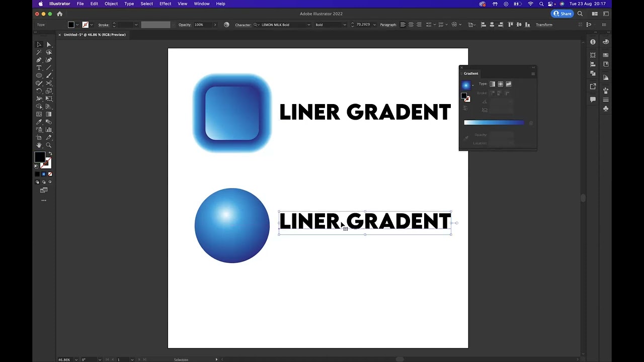Select the Zoom magnifier tool

[49, 145]
